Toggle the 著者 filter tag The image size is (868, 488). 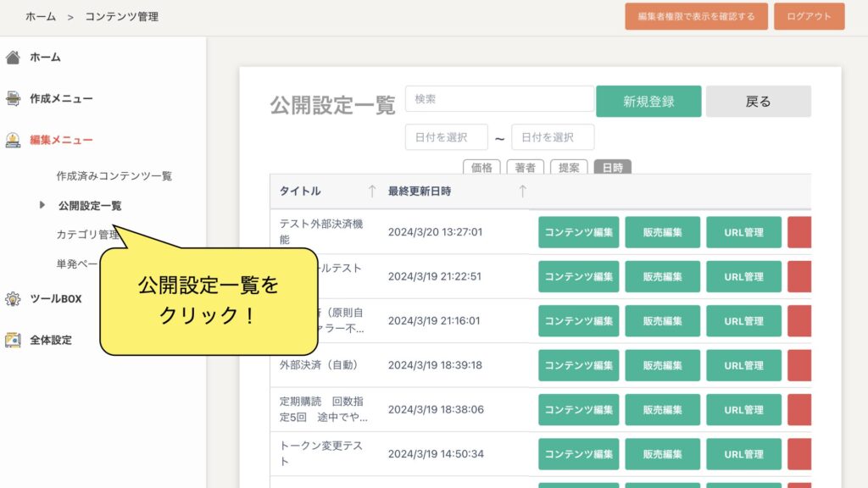(x=526, y=168)
